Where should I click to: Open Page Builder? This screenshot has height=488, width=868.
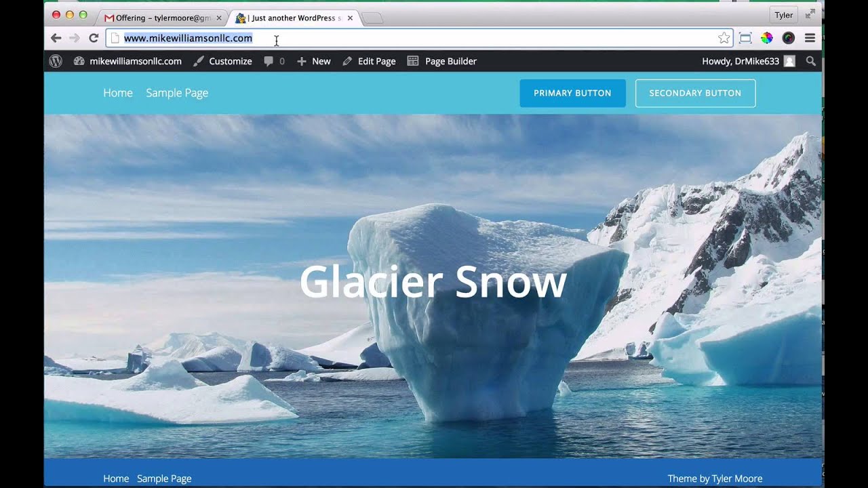point(442,61)
